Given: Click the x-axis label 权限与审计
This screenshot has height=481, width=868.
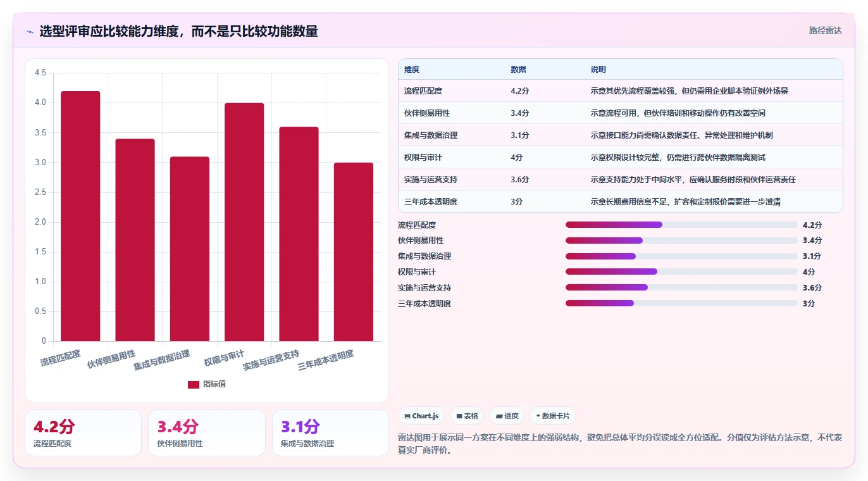Looking at the screenshot, I should [224, 358].
